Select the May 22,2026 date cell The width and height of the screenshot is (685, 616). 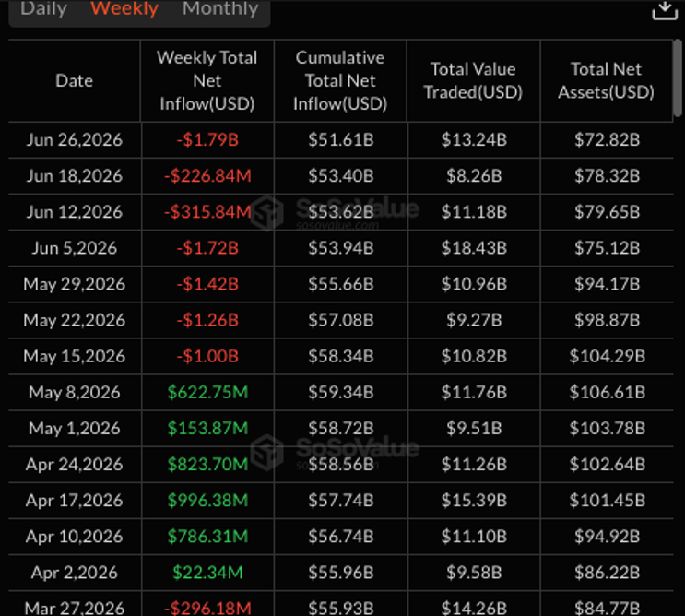click(75, 320)
